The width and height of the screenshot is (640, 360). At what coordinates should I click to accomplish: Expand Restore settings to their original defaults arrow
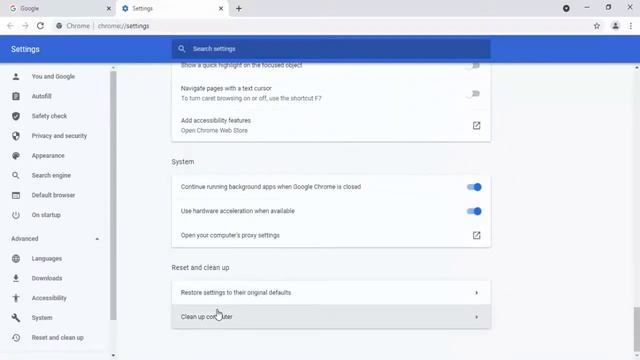point(476,293)
